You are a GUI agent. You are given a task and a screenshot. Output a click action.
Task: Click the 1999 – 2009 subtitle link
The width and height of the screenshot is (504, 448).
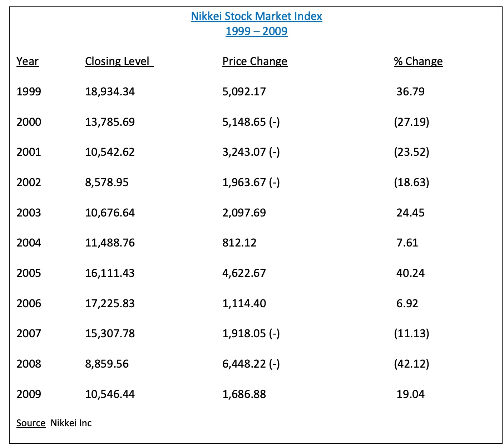click(x=256, y=31)
